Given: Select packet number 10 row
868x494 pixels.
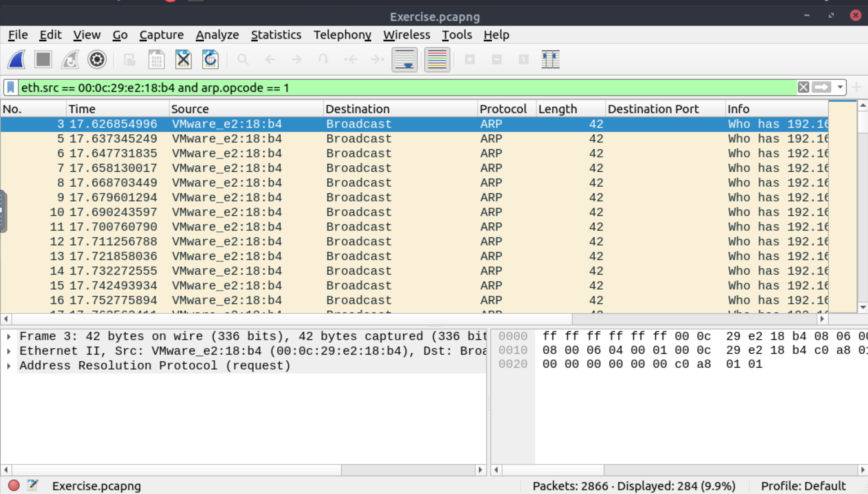Looking at the screenshot, I should (x=414, y=212).
